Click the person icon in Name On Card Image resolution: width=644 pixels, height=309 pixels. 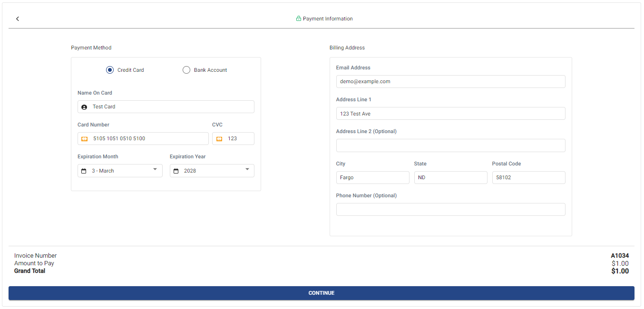(x=84, y=107)
